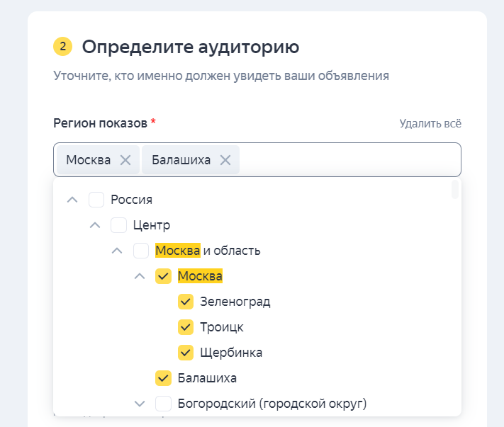The image size is (504, 427).
Task: Remove the Балашиха region tag
Action: (225, 160)
